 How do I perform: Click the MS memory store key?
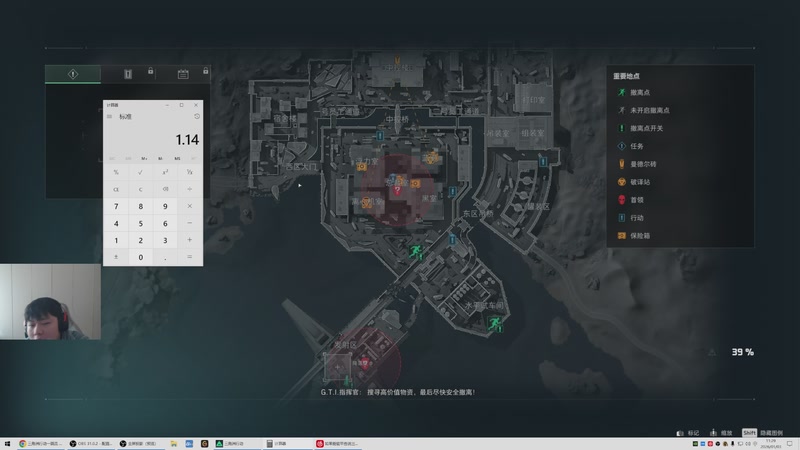[177, 159]
